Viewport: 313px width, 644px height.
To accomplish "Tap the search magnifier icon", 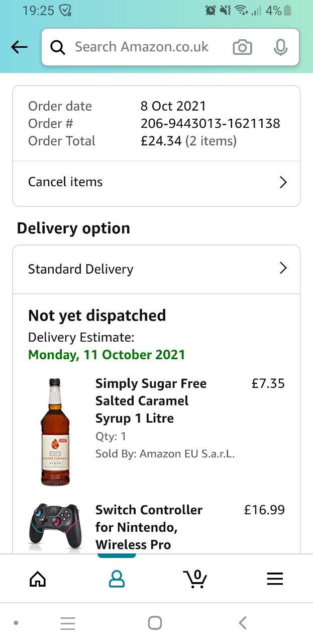I will [x=58, y=47].
